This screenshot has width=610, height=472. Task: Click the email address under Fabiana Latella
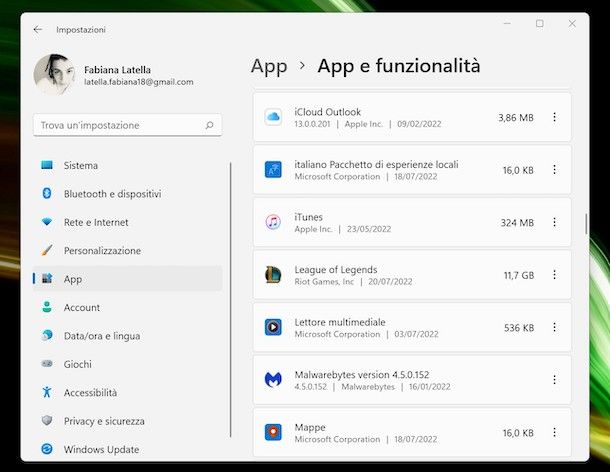(138, 82)
